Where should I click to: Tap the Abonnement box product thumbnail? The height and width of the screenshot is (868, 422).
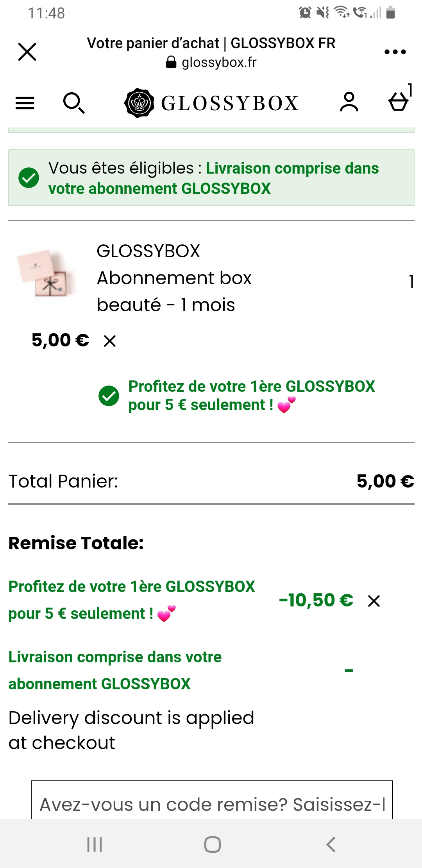click(46, 274)
